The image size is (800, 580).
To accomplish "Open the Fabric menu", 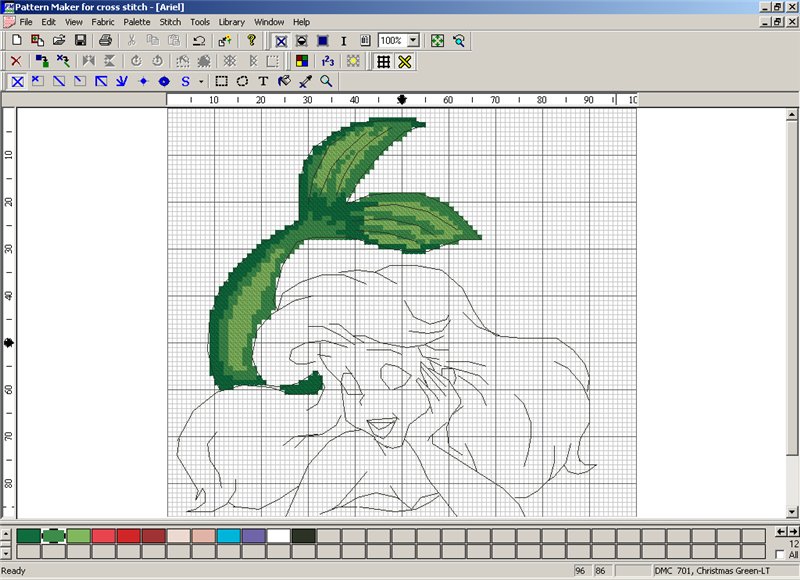I will point(103,22).
